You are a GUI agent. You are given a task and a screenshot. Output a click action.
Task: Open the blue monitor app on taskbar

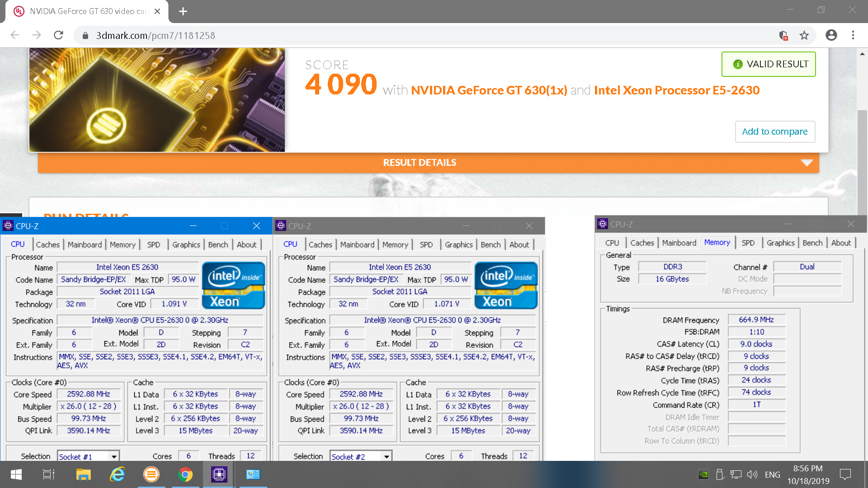(x=253, y=474)
